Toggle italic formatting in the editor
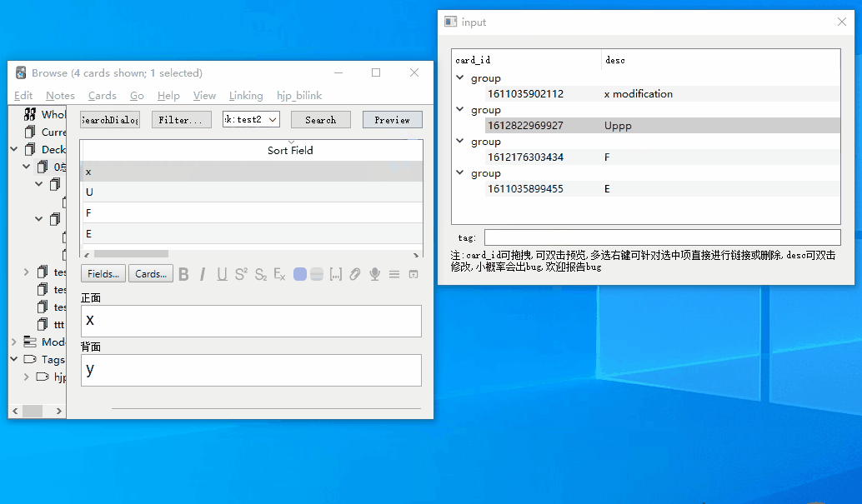862x504 pixels. coord(203,274)
